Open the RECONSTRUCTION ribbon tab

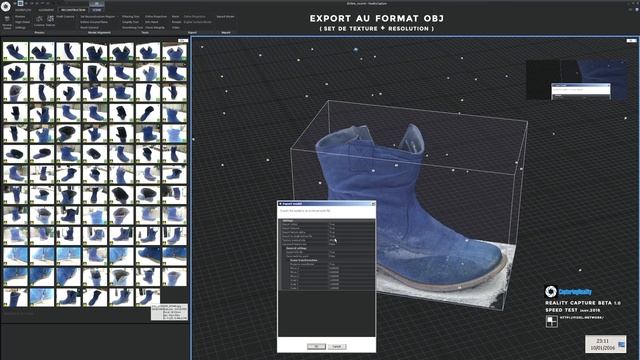click(x=73, y=10)
